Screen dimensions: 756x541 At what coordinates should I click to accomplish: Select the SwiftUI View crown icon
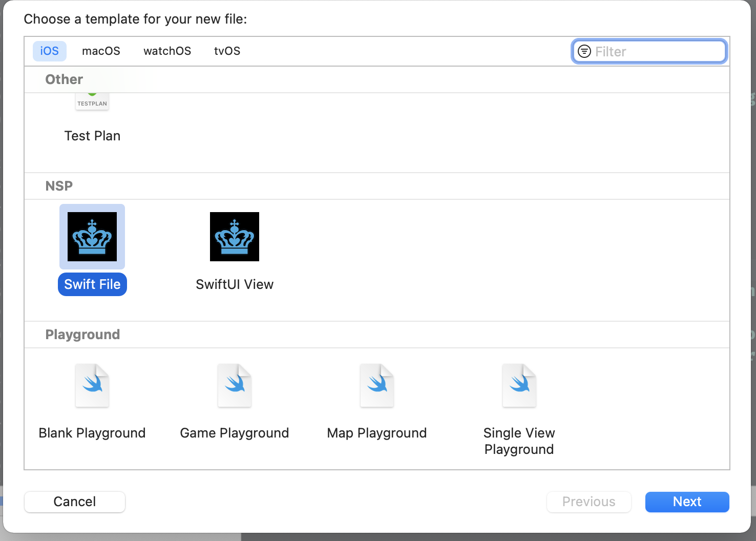[235, 237]
